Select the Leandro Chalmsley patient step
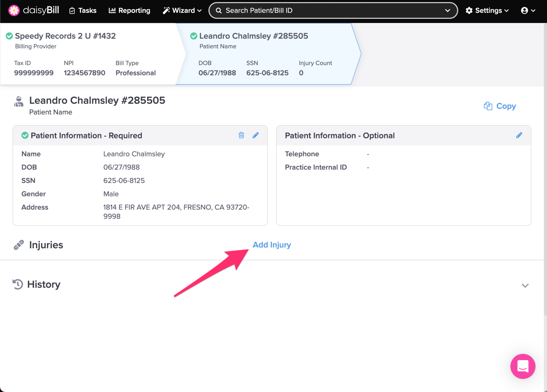 tap(253, 36)
